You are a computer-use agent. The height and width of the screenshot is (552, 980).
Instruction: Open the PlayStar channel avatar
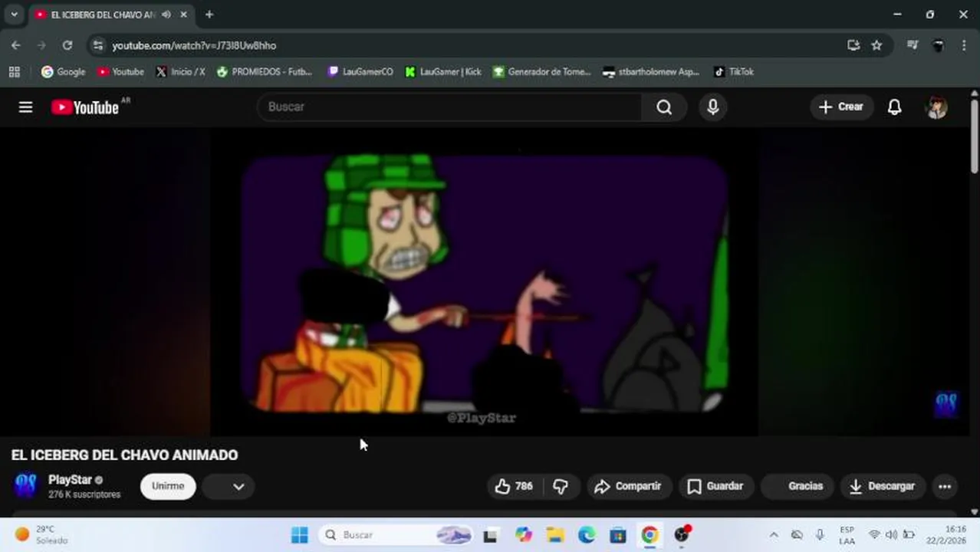coord(25,486)
